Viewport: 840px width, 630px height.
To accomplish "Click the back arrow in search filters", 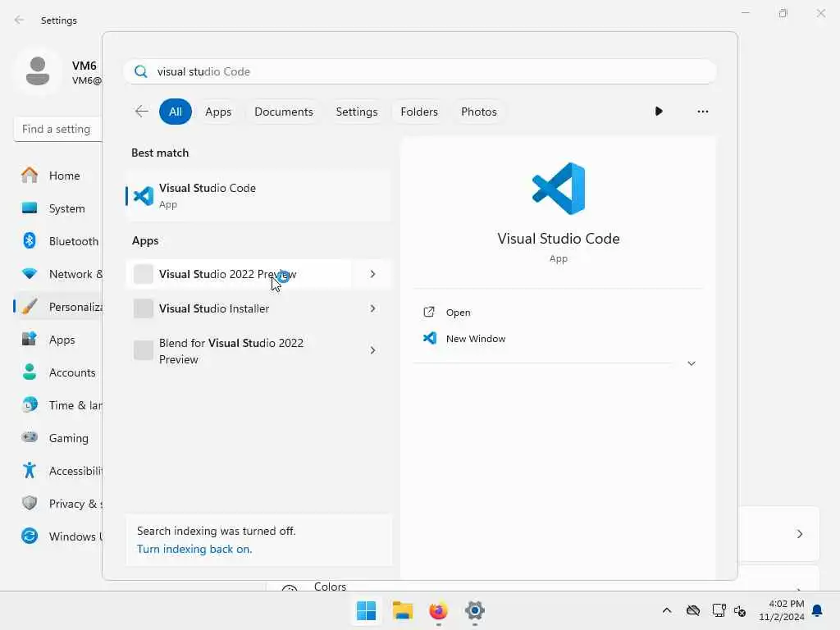I will (x=141, y=112).
